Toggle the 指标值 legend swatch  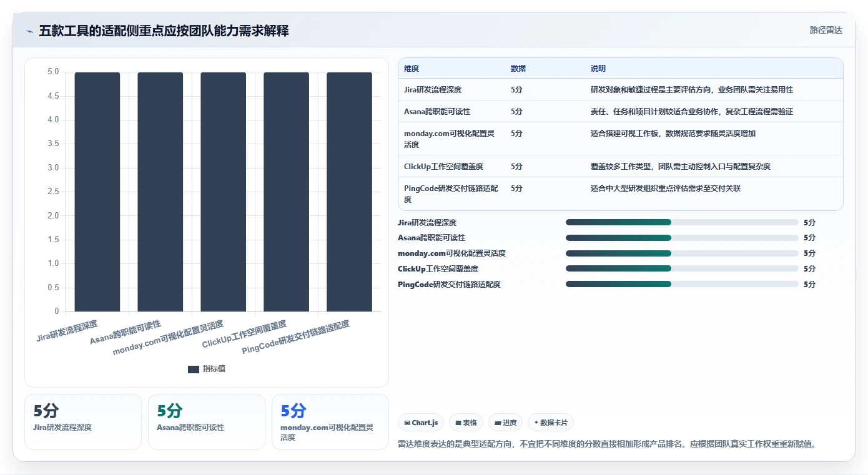(x=194, y=369)
